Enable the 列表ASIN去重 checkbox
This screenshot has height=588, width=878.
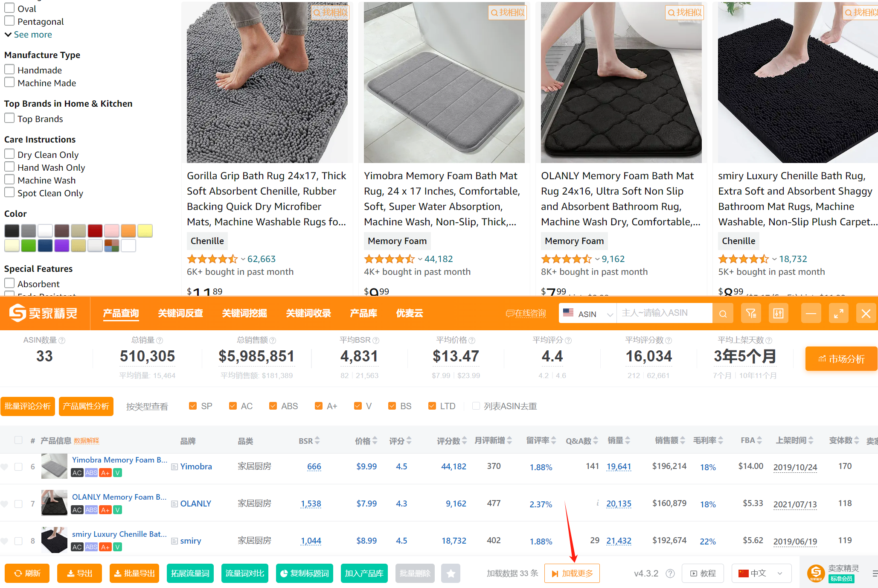[x=476, y=406]
